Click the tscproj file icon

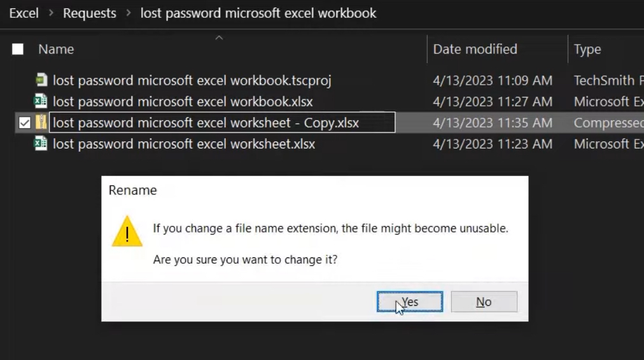tap(41, 80)
